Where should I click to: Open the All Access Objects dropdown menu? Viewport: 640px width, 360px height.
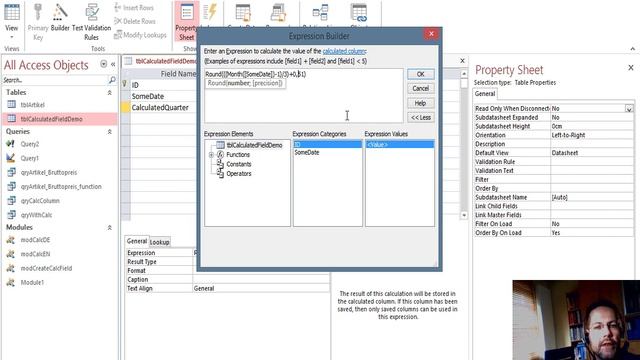point(103,64)
